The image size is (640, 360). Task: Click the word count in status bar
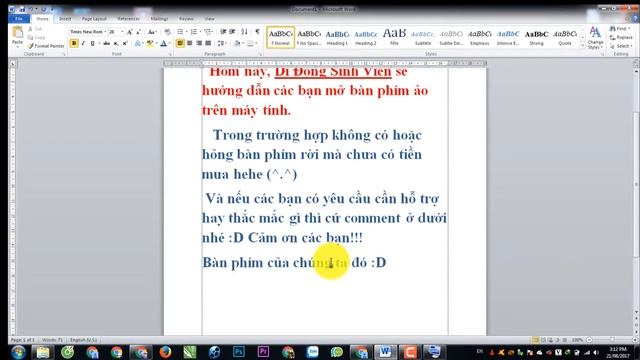click(52, 340)
